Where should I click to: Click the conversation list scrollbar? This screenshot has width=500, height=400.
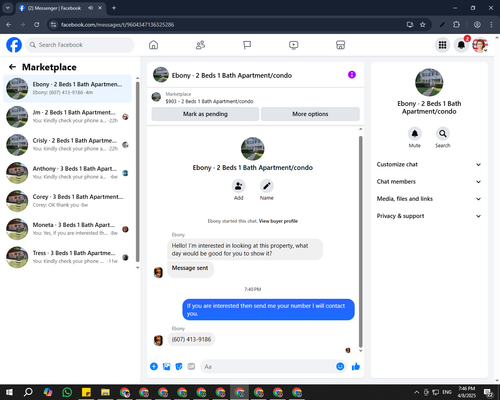point(138,172)
